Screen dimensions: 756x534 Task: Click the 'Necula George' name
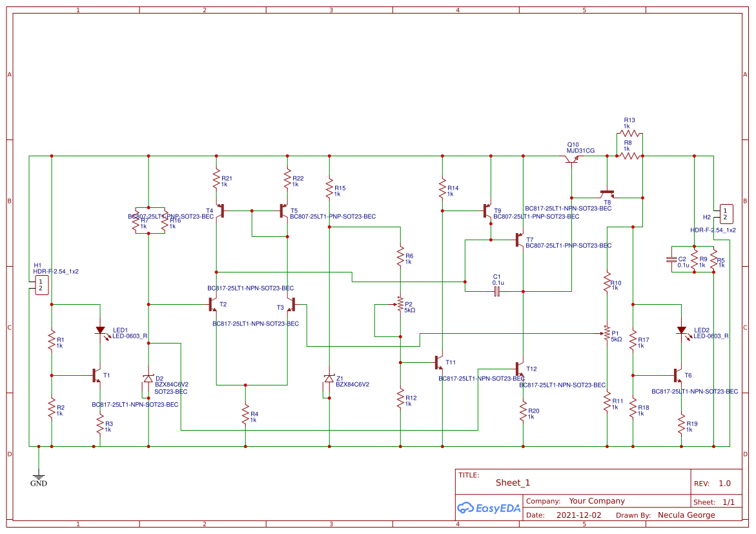(x=686, y=515)
